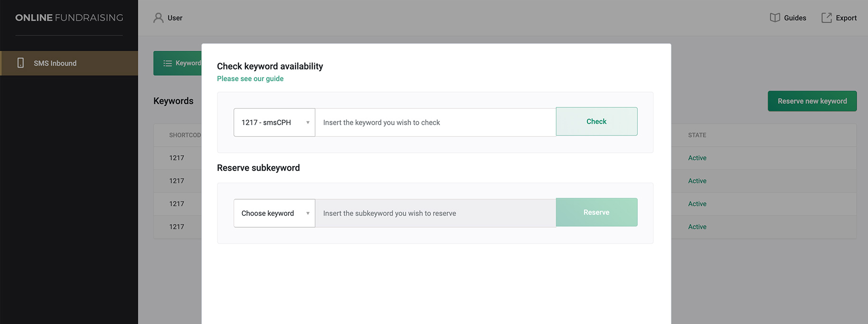Click Active state in fourth row
The height and width of the screenshot is (324, 868).
(x=697, y=227)
